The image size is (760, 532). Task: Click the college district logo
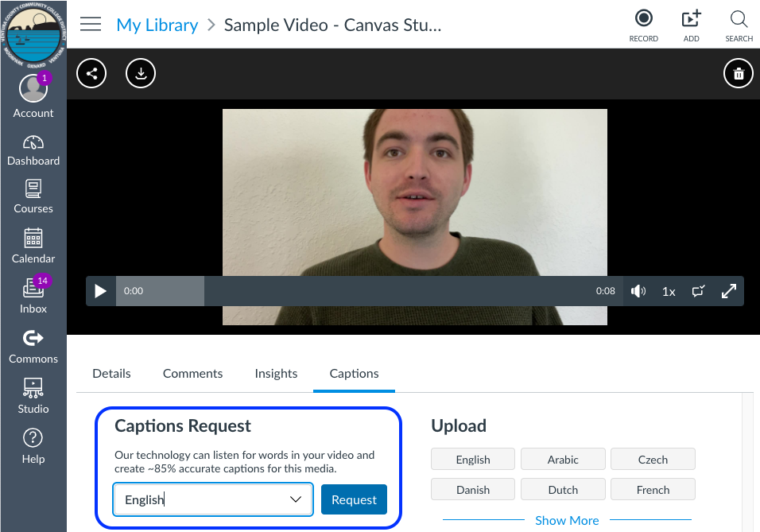(x=33, y=35)
